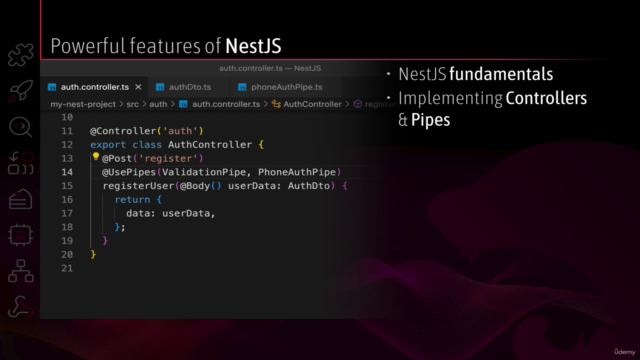This screenshot has height=360, width=640.
Task: Click the 'NestJS fundamentals' bullet text
Action: coord(476,74)
